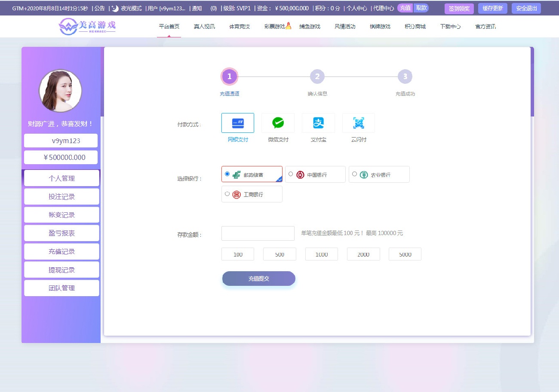This screenshot has width=559, height=392.
Task: Pick the 云闪付 QR payment icon
Action: (x=358, y=122)
